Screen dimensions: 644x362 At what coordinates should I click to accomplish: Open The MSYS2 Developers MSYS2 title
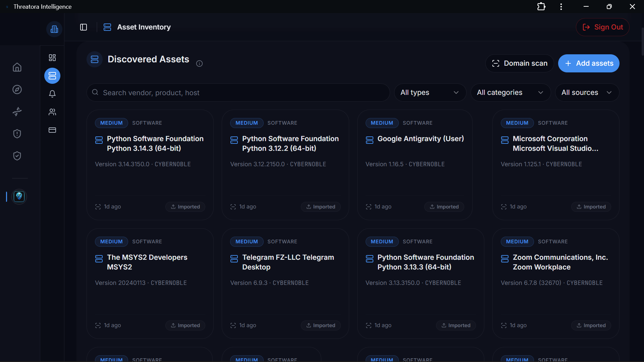(147, 262)
